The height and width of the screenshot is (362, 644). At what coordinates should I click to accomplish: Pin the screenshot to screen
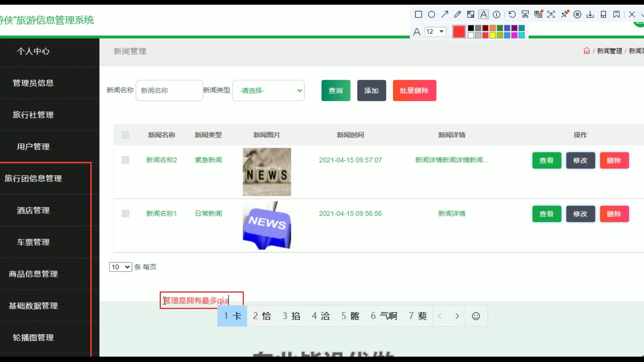point(565,14)
